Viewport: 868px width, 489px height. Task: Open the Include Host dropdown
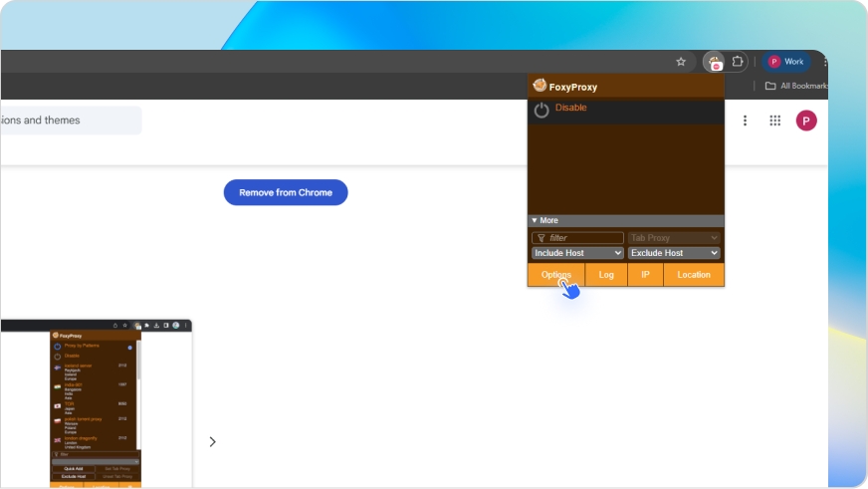pyautogui.click(x=577, y=253)
